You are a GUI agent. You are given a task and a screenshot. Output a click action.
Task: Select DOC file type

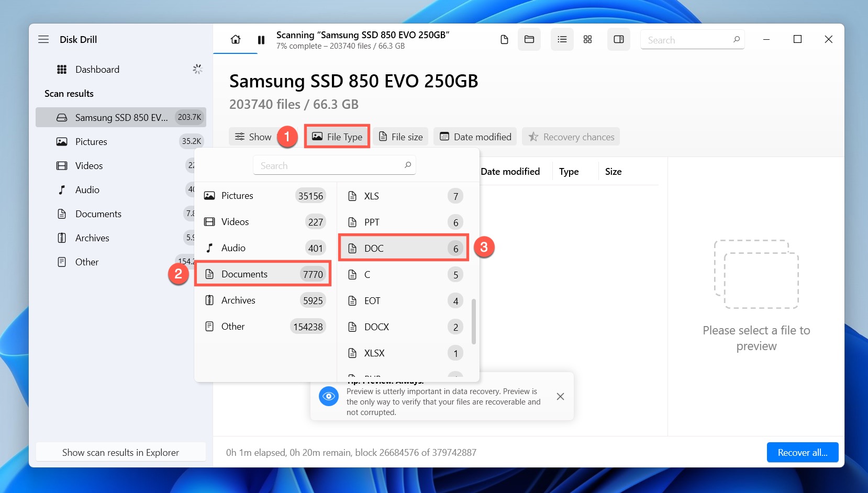click(404, 249)
